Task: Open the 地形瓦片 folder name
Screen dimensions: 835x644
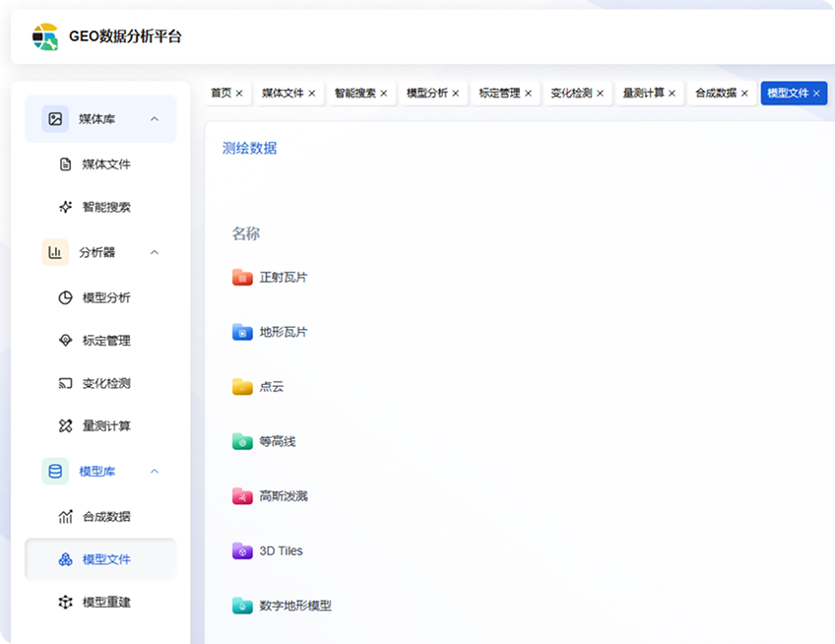Action: coord(284,333)
